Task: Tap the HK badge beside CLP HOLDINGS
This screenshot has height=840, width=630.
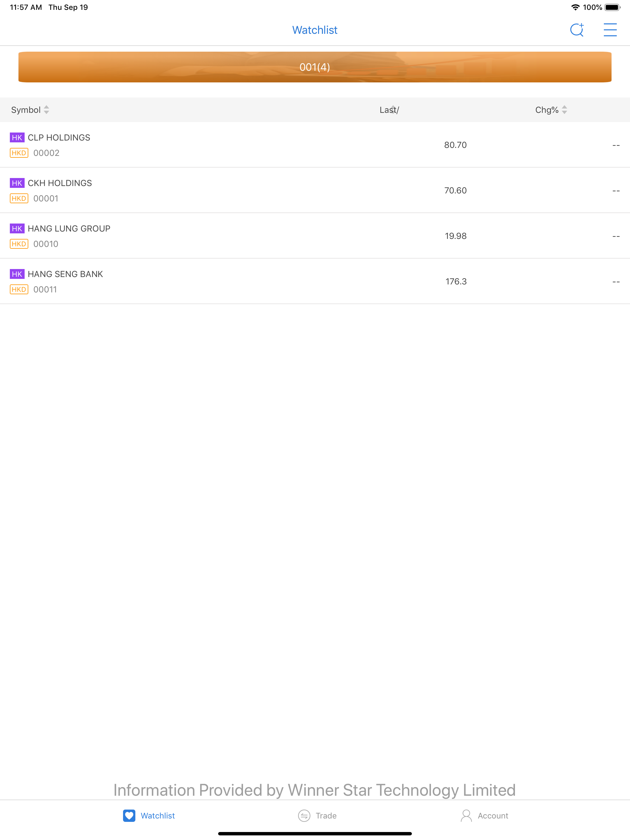Action: [x=17, y=137]
